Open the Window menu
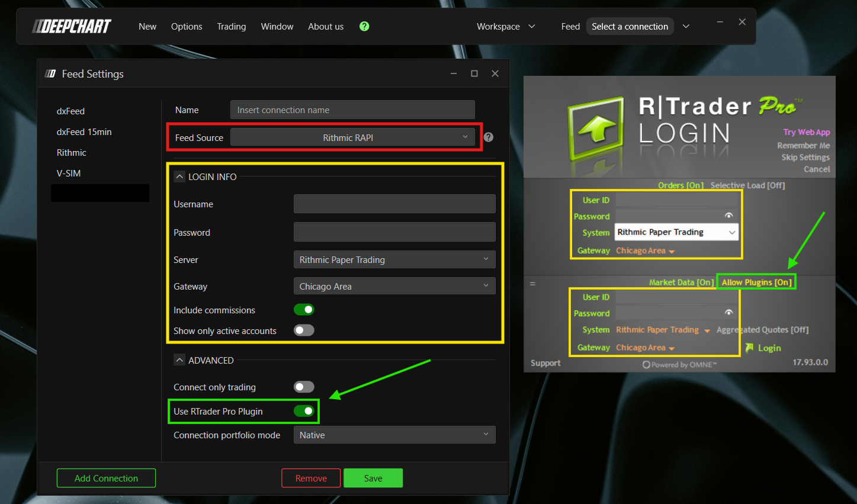Screen dimensions: 857x504 (x=277, y=26)
